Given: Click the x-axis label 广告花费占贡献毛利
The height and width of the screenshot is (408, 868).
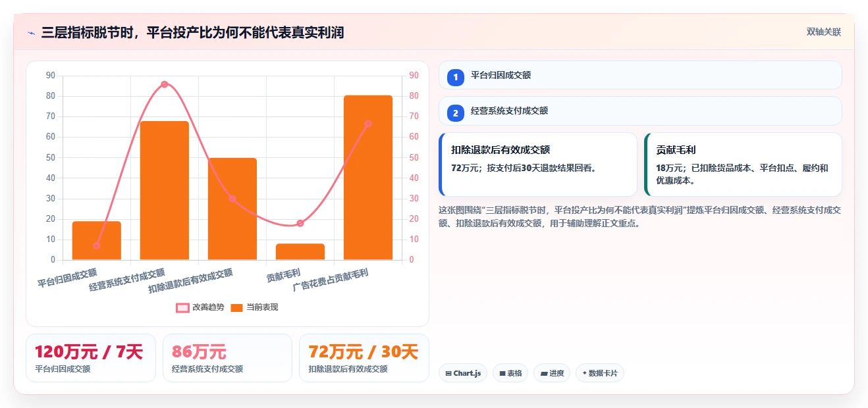Looking at the screenshot, I should click(x=331, y=280).
